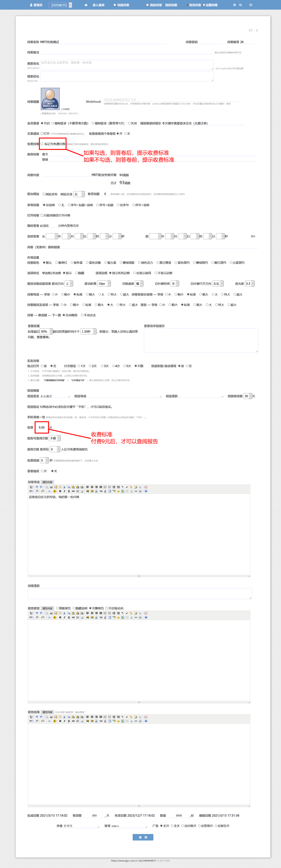Tick the 网站发布 checkbox

[44, 194]
